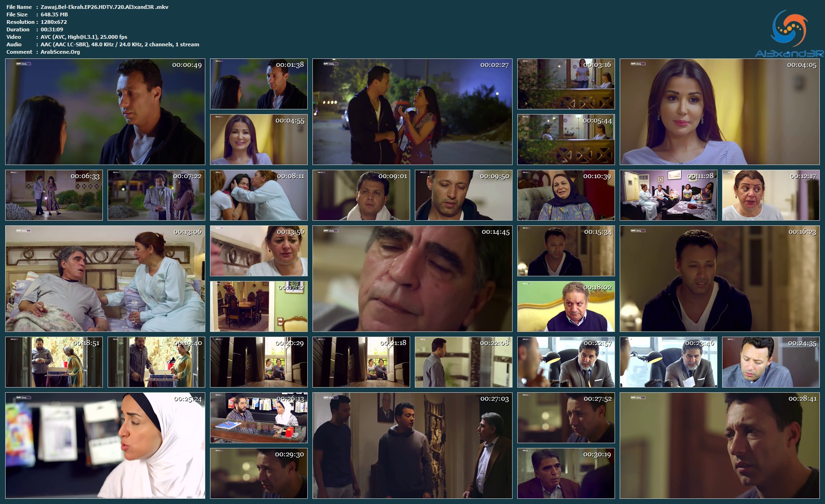This screenshot has width=825, height=504.
Task: Select the frame marked 00:13:56
Action: coord(259,251)
